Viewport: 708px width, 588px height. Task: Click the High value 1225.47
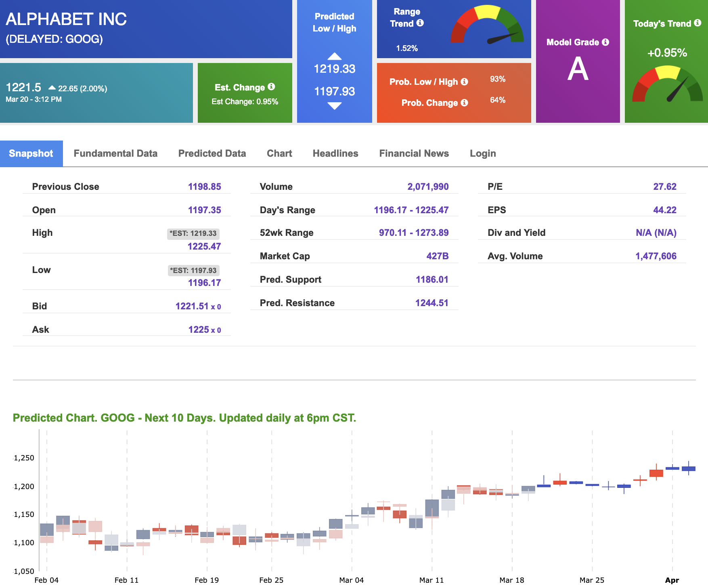[x=204, y=246]
